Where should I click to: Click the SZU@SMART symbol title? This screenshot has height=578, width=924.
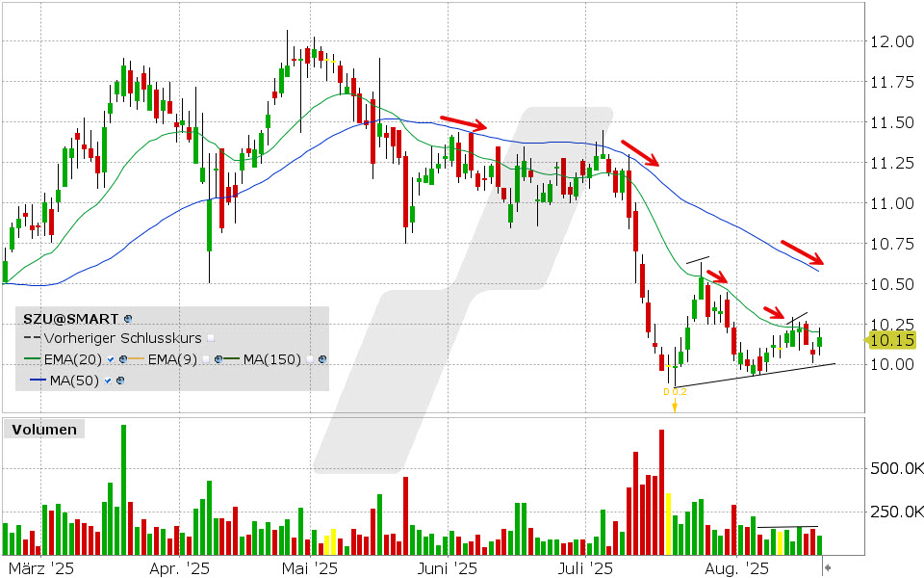tap(70, 319)
